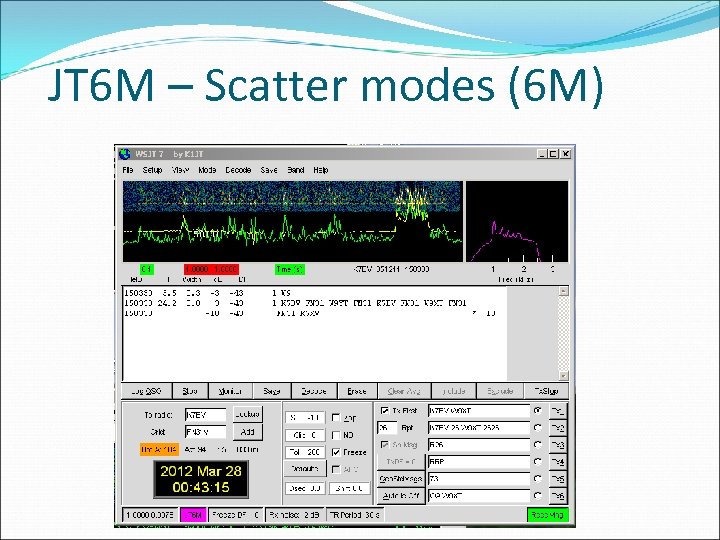Click the Save button in the button row
This screenshot has width=720, height=540.
pyautogui.click(x=272, y=391)
